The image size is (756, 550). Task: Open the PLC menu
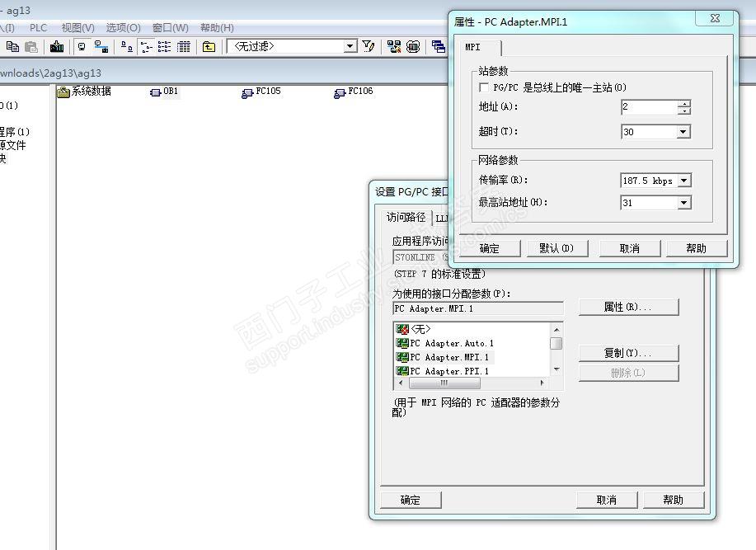[x=38, y=28]
